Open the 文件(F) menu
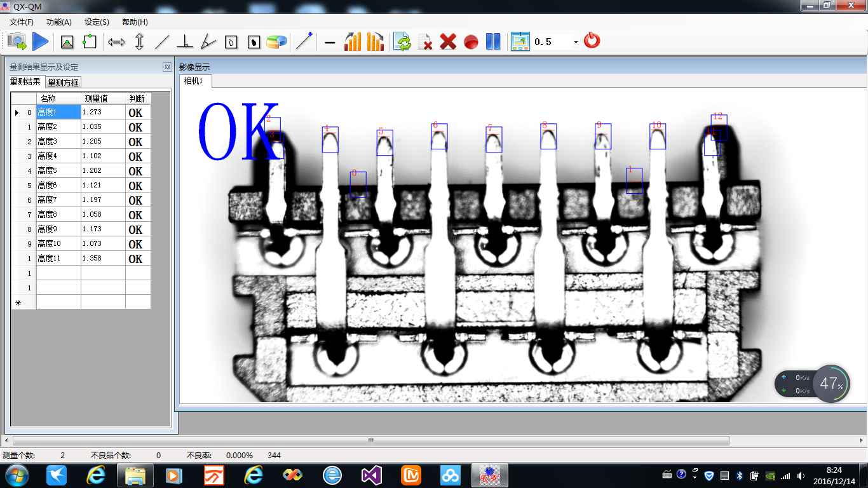Image resolution: width=868 pixels, height=488 pixels. (x=22, y=22)
